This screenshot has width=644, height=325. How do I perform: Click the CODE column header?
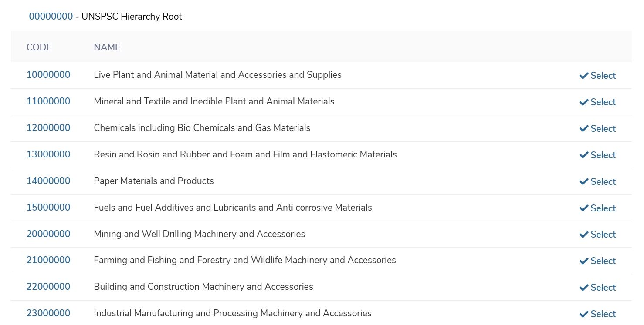pos(39,47)
